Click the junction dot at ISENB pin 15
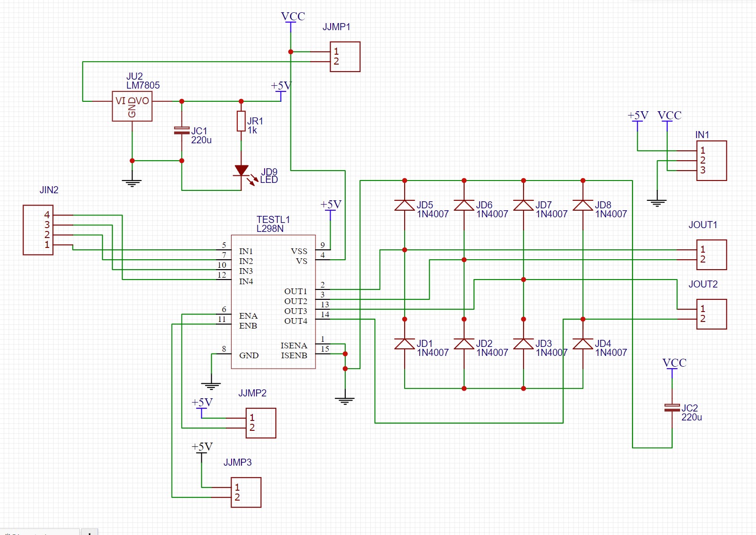 coord(345,354)
